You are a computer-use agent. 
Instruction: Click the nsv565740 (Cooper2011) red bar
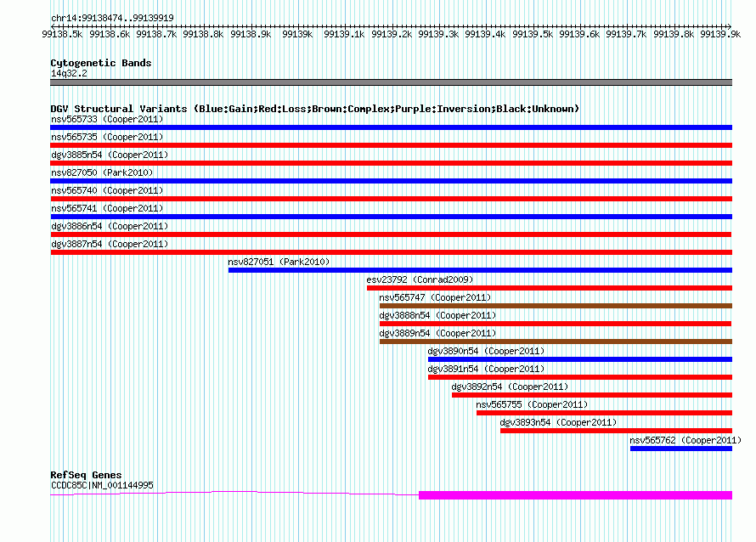[391, 199]
